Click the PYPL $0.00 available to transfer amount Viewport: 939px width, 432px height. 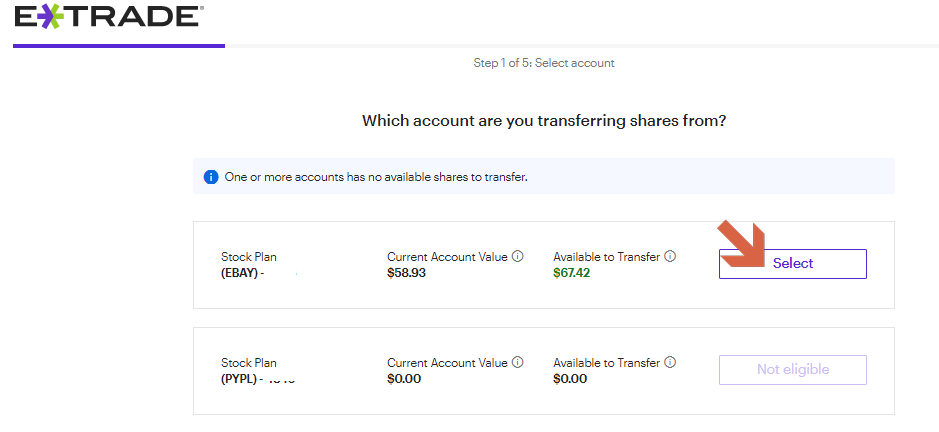point(570,379)
